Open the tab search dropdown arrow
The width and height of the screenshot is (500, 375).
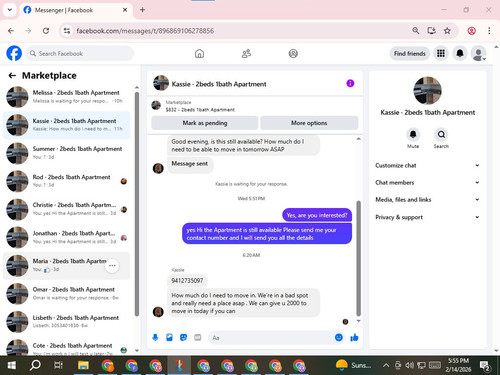coord(10,10)
